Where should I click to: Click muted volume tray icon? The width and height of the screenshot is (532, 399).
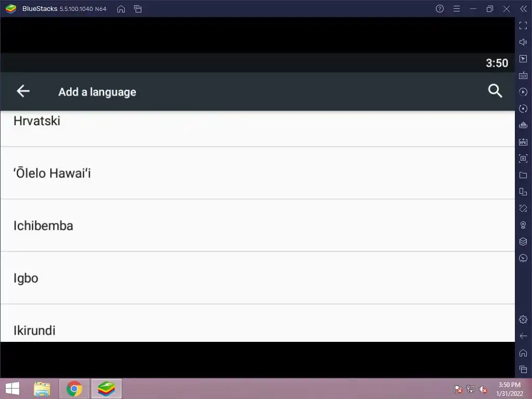483,389
